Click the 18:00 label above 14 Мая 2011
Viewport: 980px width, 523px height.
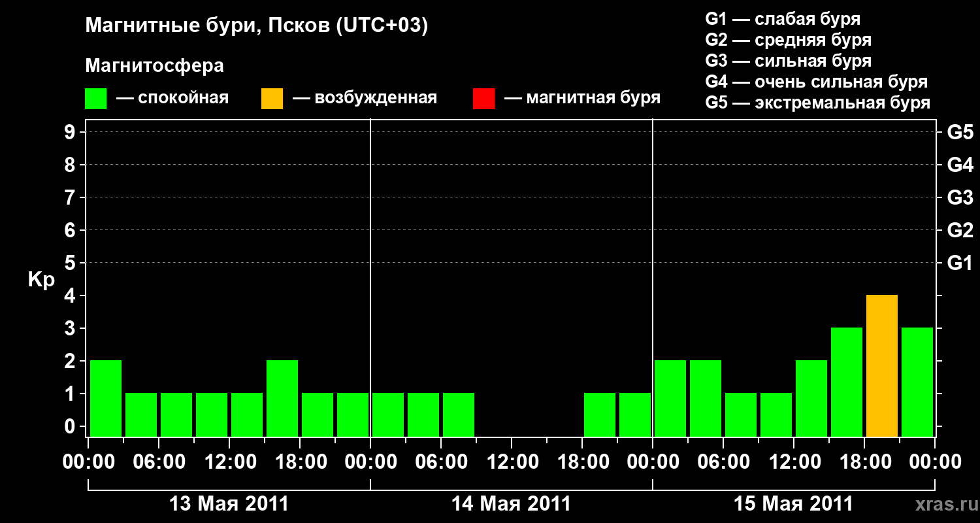click(582, 462)
